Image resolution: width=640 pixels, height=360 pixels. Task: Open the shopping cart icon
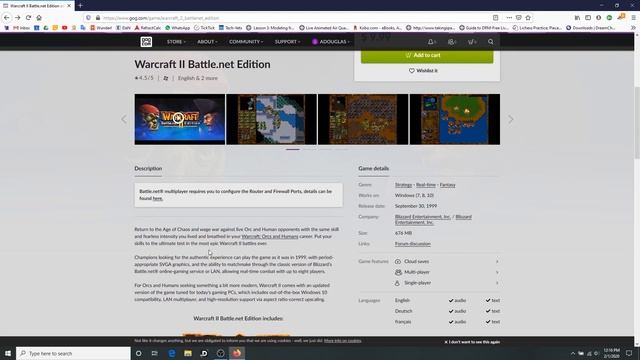pos(472,42)
